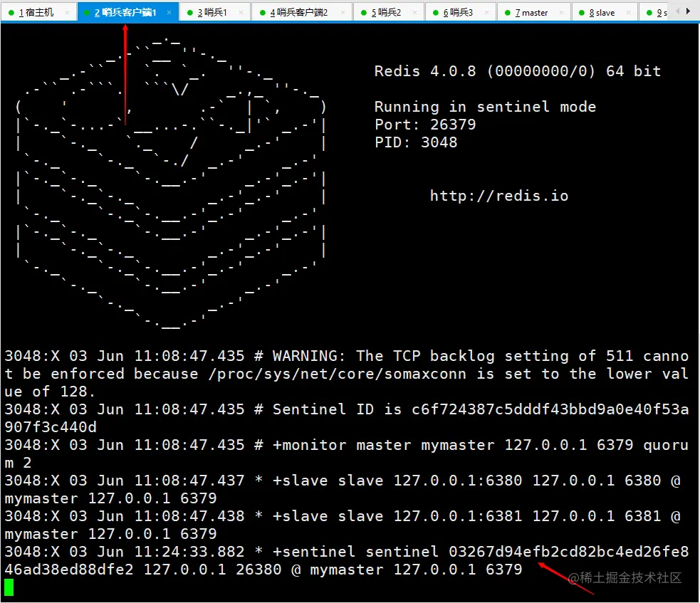
Task: Switch to the '1 宿主机' tab
Action: [x=38, y=13]
